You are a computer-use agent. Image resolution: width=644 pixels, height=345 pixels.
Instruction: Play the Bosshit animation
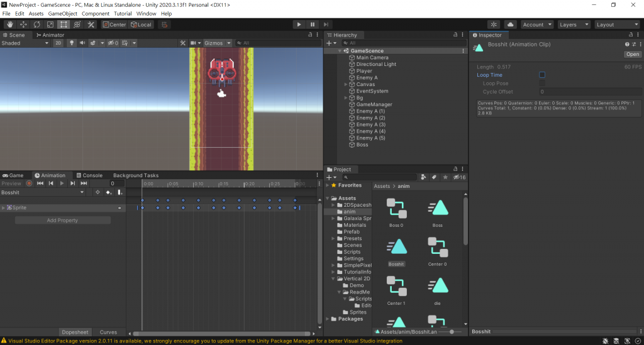pos(62,183)
